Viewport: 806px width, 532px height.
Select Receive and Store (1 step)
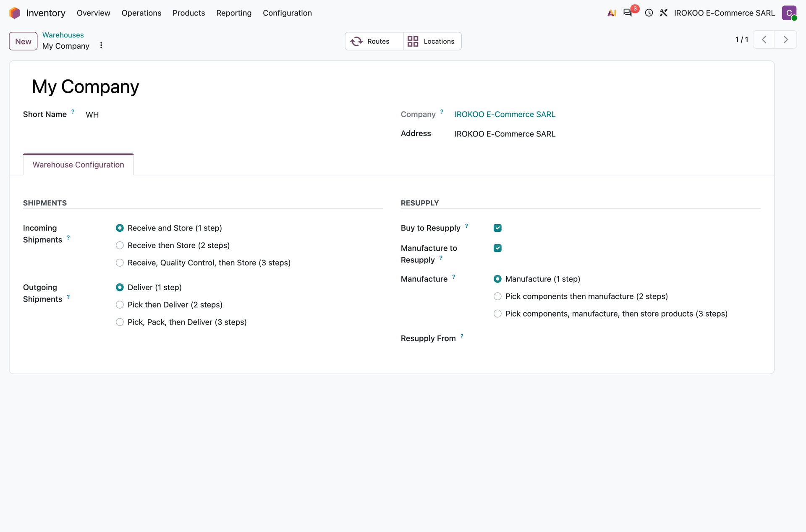[120, 228]
